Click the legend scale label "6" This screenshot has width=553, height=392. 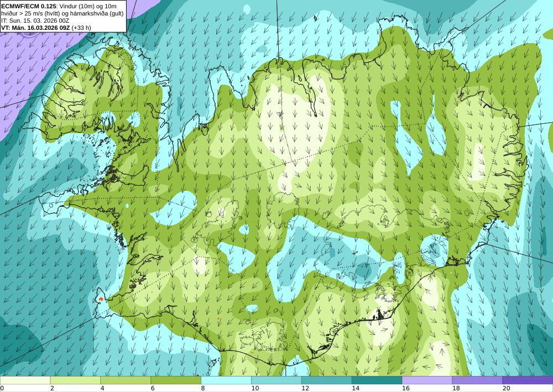153,388
